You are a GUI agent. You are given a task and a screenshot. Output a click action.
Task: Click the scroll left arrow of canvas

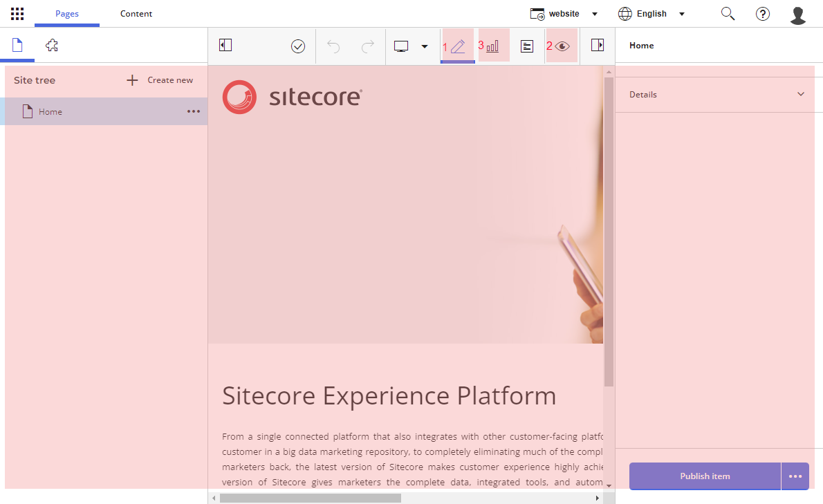click(x=214, y=498)
